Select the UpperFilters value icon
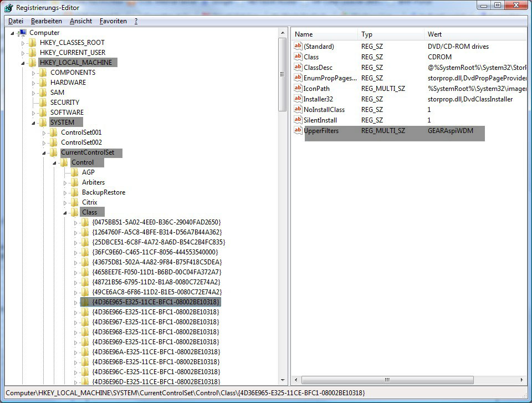Viewport: 532px width, 403px height. point(298,131)
